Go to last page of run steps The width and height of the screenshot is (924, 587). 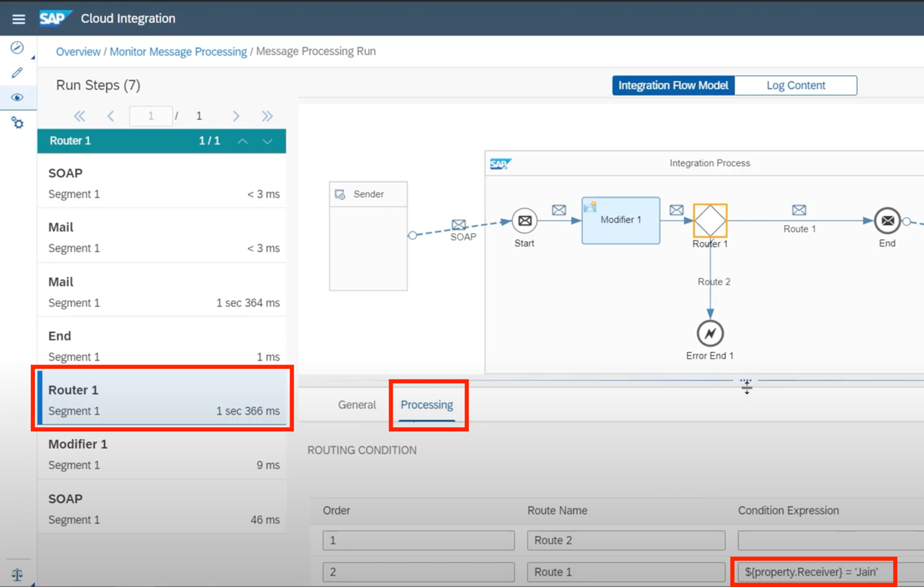tap(267, 116)
